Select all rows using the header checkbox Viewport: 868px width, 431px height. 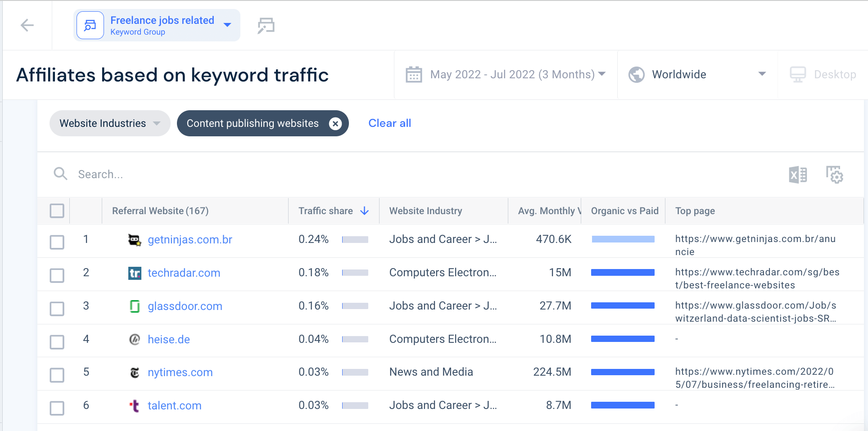(x=57, y=210)
